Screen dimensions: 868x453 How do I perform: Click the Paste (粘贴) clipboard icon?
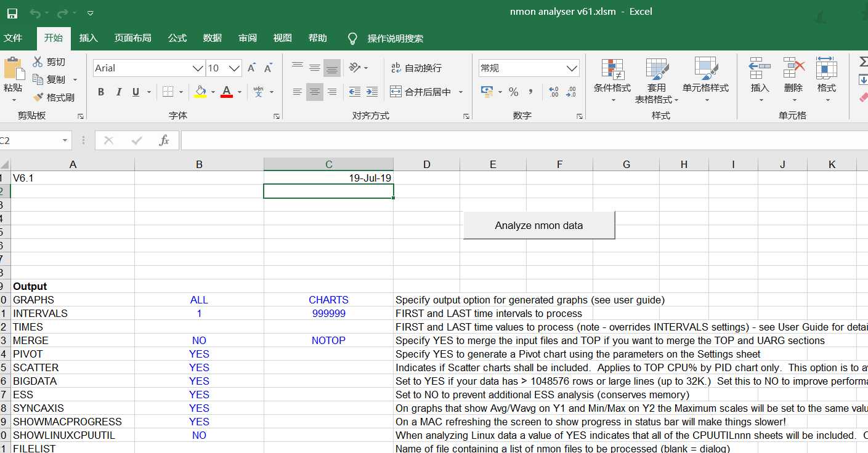pyautogui.click(x=14, y=68)
